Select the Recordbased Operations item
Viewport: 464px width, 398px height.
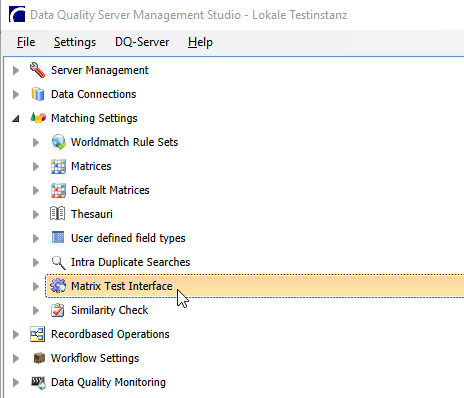[110, 334]
